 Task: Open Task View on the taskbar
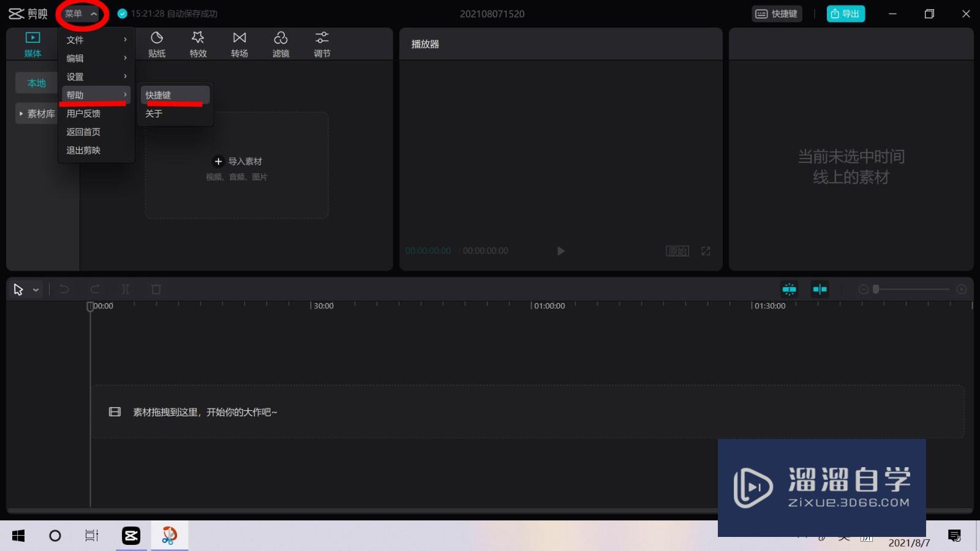pos(92,536)
